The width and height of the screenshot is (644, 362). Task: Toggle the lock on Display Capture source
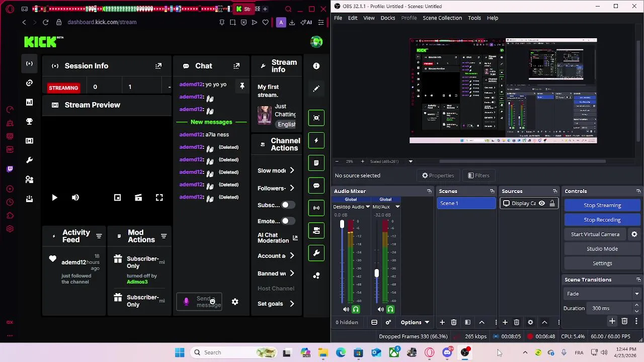click(552, 204)
